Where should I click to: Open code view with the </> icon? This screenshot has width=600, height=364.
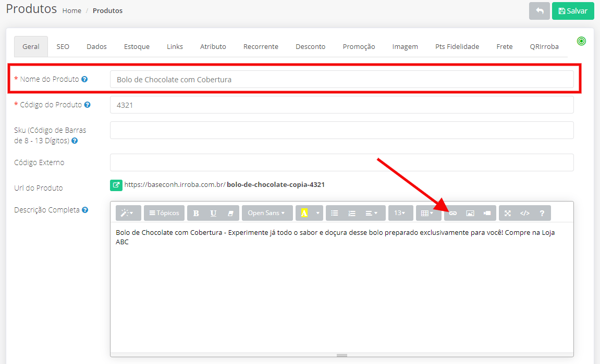point(525,213)
